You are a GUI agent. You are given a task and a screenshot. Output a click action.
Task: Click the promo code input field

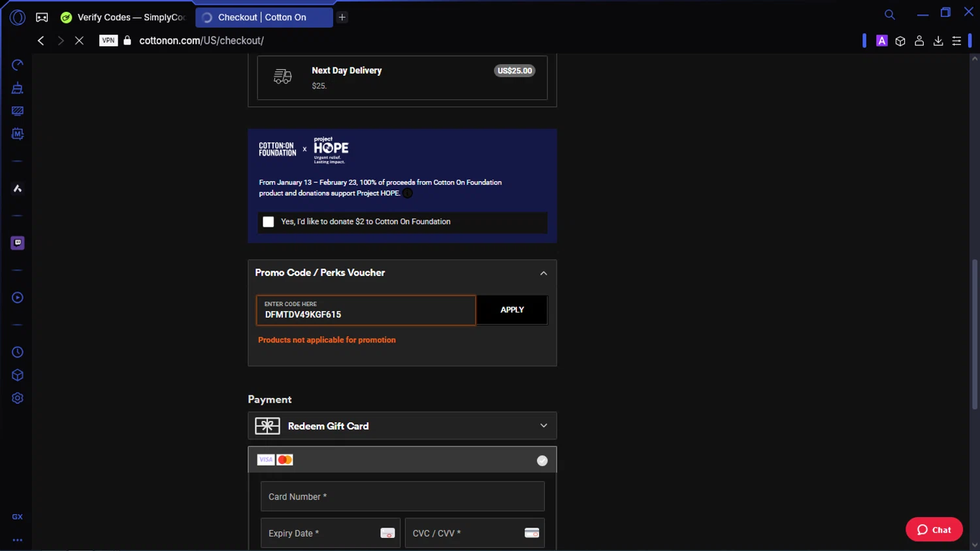click(x=366, y=310)
